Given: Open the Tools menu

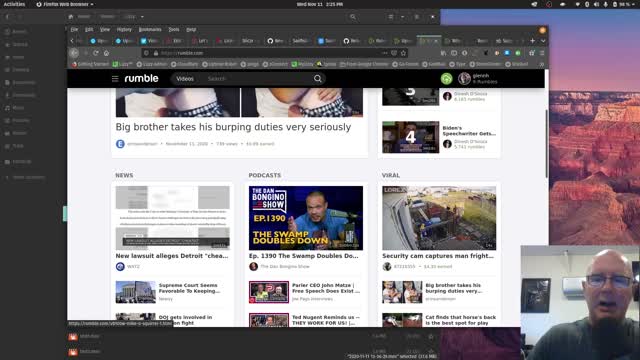Looking at the screenshot, I should pos(174,29).
